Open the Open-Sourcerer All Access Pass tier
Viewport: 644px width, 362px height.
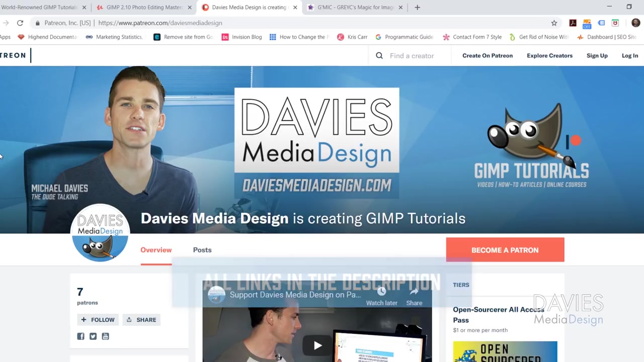pyautogui.click(x=498, y=315)
